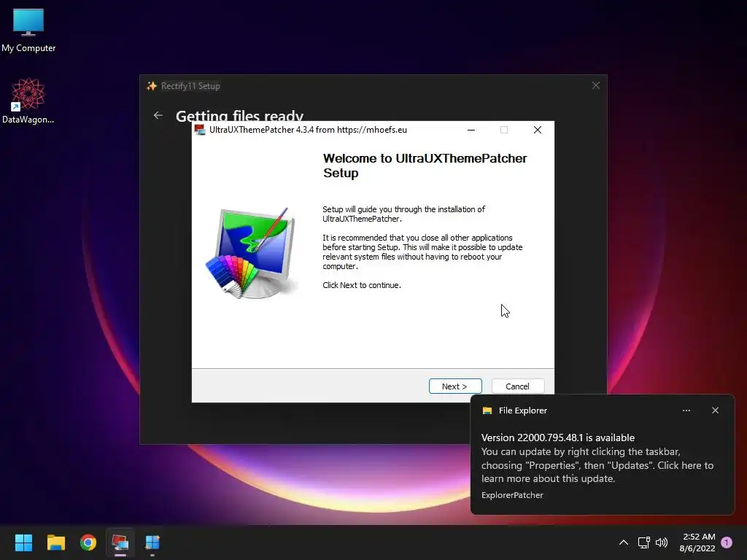Switch to UltraUXThemePatcher taskbar item

pyautogui.click(x=120, y=542)
